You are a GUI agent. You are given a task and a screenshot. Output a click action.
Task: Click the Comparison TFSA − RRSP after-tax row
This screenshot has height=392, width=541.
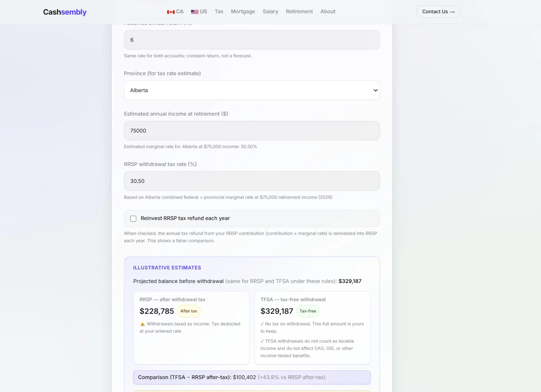pos(252,377)
